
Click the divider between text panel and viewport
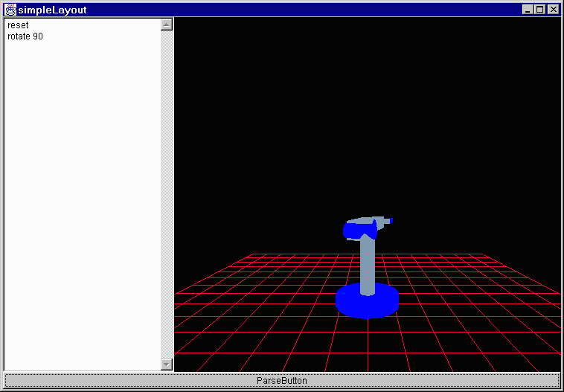point(173,193)
